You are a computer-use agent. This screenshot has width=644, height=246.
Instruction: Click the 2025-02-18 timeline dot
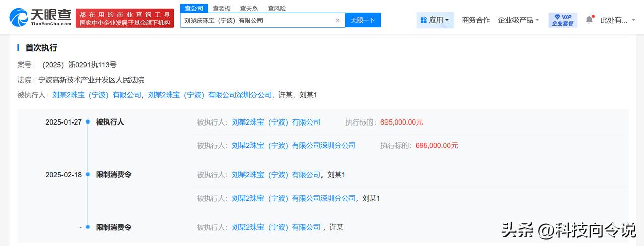click(x=88, y=175)
